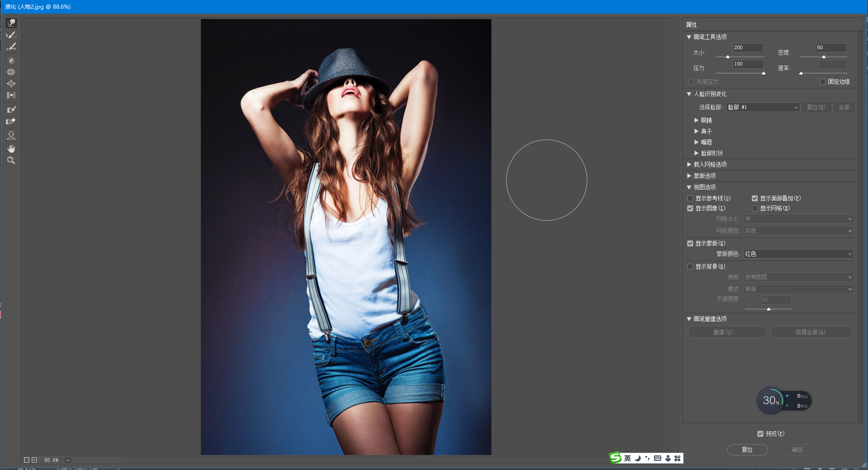868x470 pixels.
Task: Expand the 蒙版选项 section
Action: 689,176
